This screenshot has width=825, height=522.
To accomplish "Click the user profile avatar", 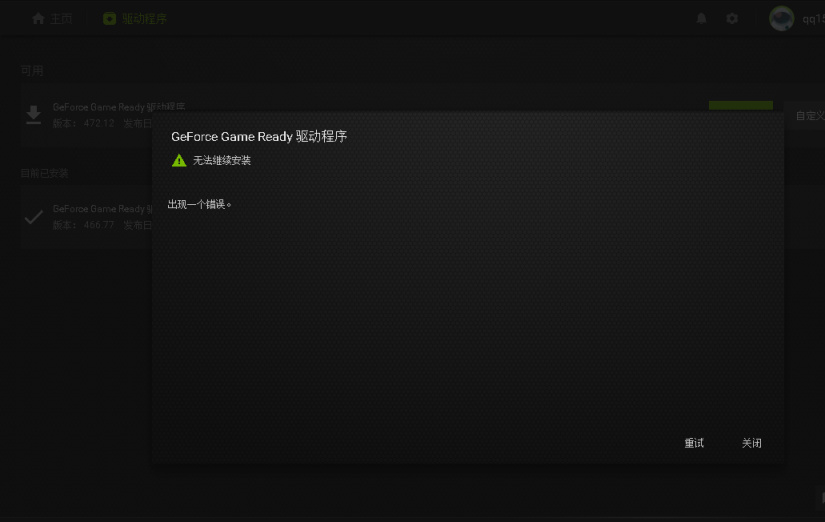I will pos(781,19).
